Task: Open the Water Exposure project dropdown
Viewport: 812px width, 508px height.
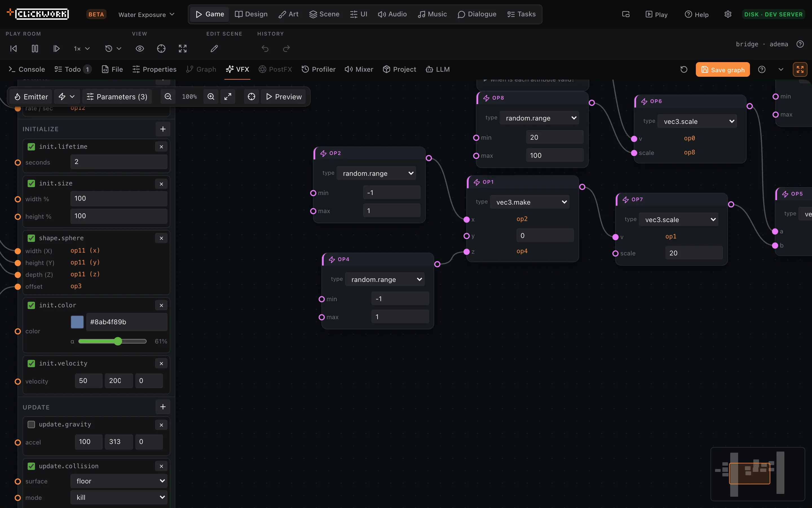Action: [146, 14]
